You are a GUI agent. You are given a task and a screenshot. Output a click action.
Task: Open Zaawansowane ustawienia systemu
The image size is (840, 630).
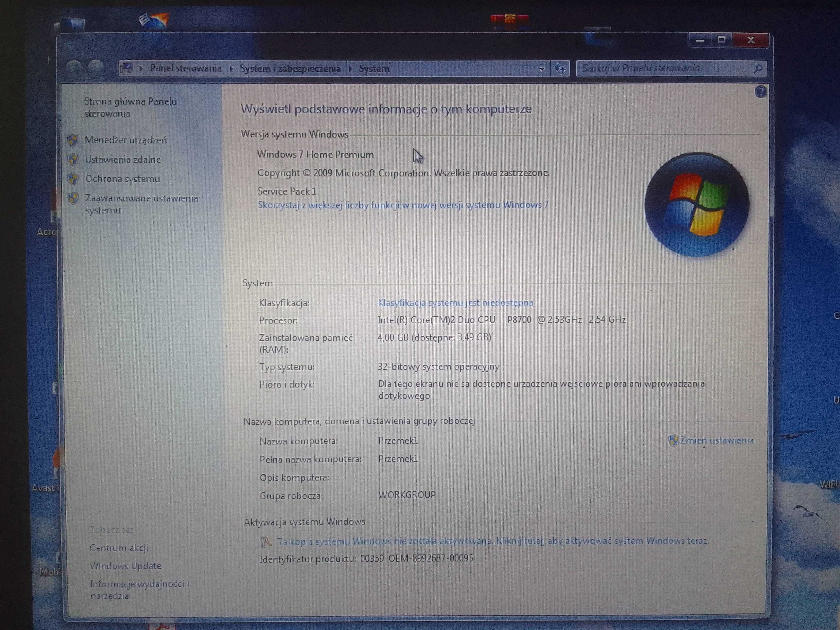point(142,204)
